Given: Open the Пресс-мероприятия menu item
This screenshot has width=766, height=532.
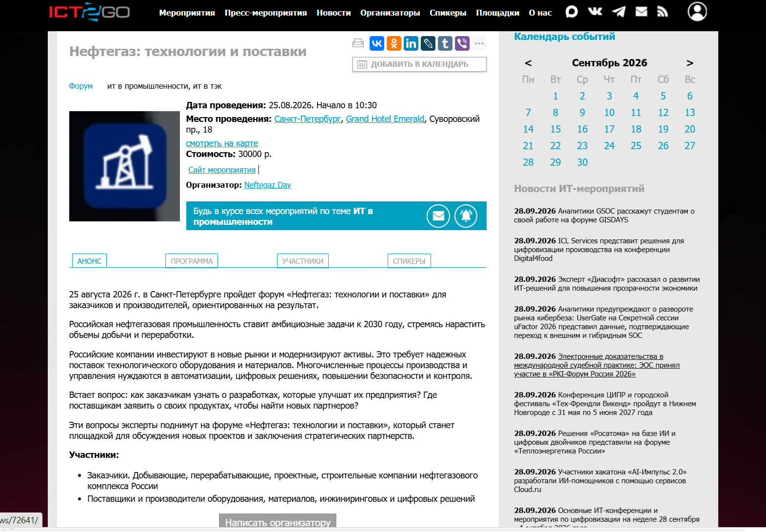Looking at the screenshot, I should [x=266, y=13].
